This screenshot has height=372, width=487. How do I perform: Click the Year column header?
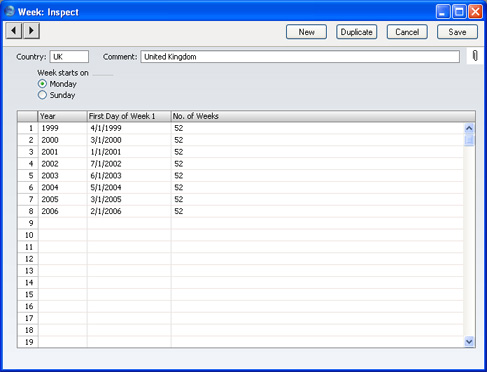(x=62, y=116)
